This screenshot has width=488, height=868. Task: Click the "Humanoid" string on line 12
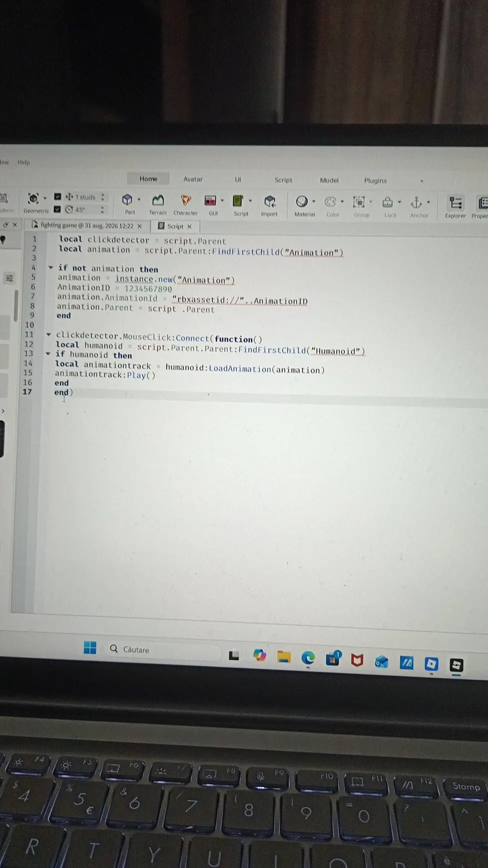[338, 351]
